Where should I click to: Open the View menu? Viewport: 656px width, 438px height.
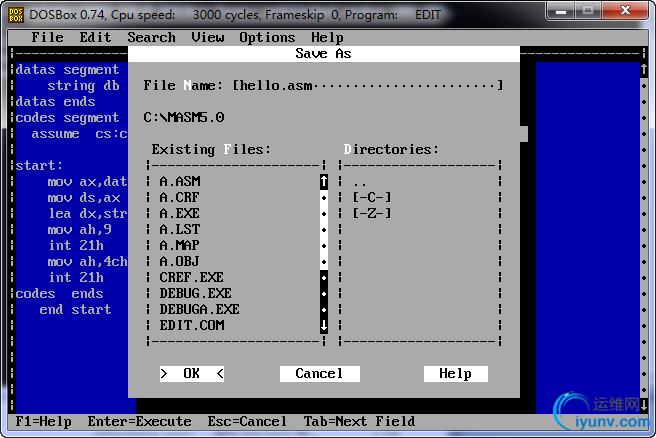(x=208, y=38)
